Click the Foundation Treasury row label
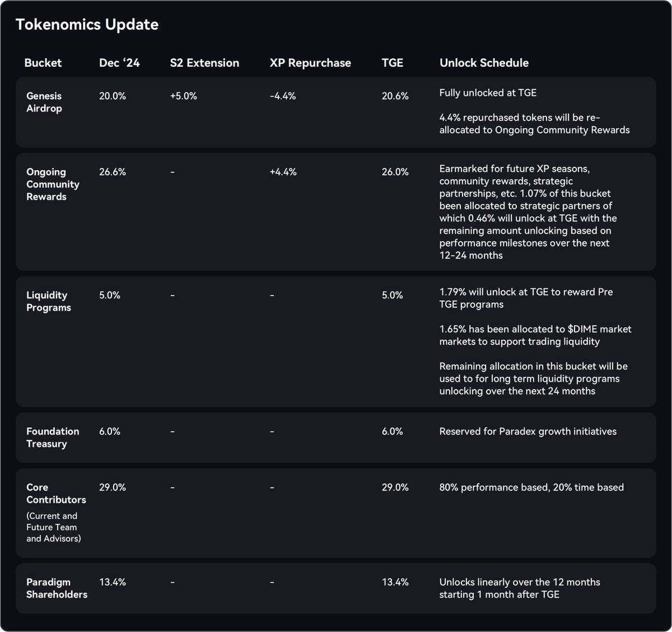This screenshot has height=632, width=672. (53, 437)
